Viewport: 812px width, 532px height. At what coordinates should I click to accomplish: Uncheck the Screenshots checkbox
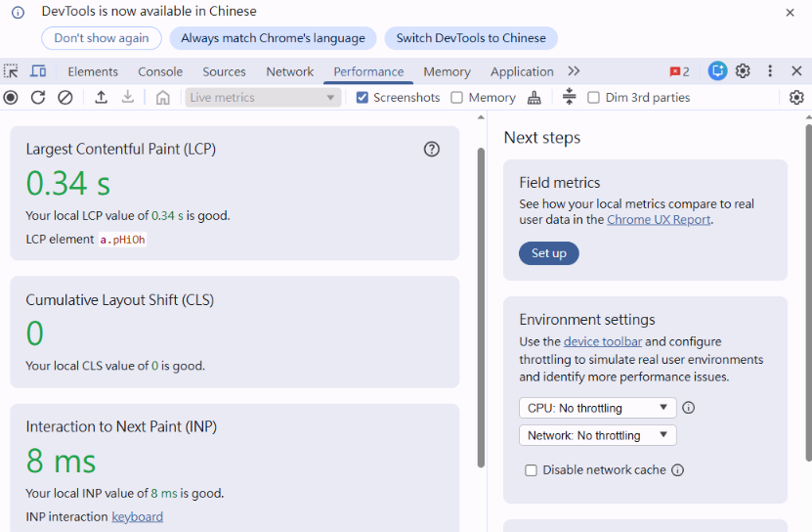363,98
